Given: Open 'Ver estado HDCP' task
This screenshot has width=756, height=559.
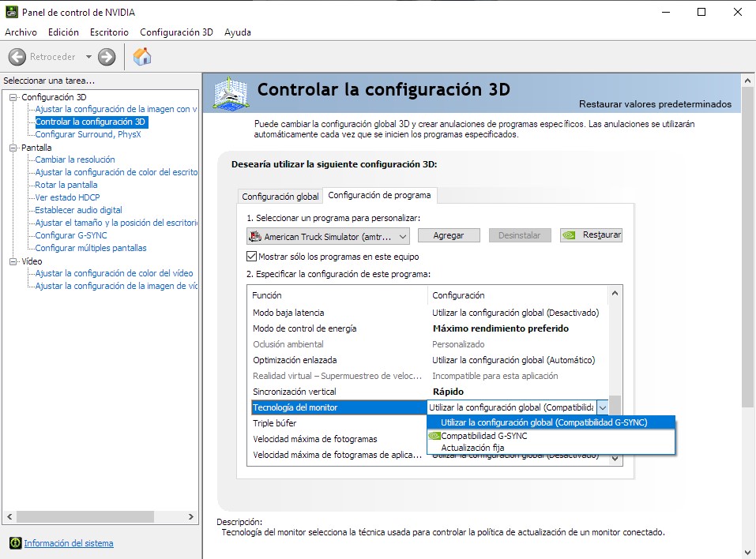Looking at the screenshot, I should coord(67,197).
